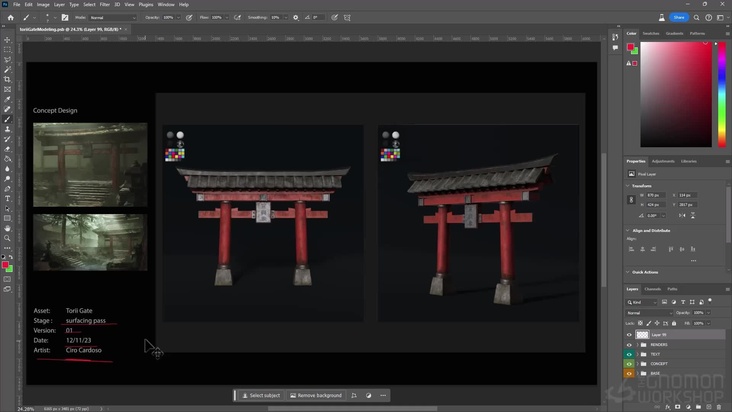Toggle pressure for opacity button
The image size is (732, 412).
[x=189, y=18]
